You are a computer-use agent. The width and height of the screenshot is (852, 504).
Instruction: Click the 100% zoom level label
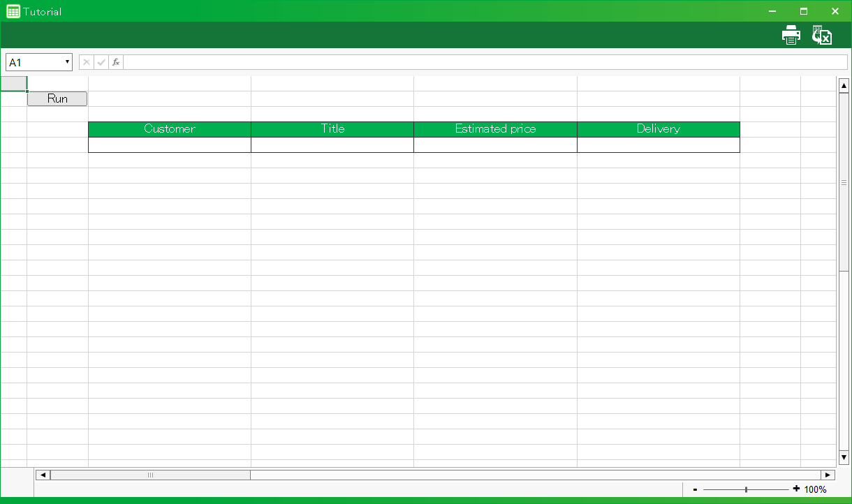click(x=815, y=490)
